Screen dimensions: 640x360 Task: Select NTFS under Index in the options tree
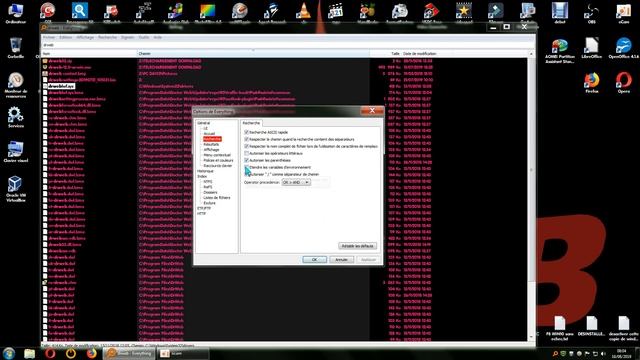click(208, 182)
